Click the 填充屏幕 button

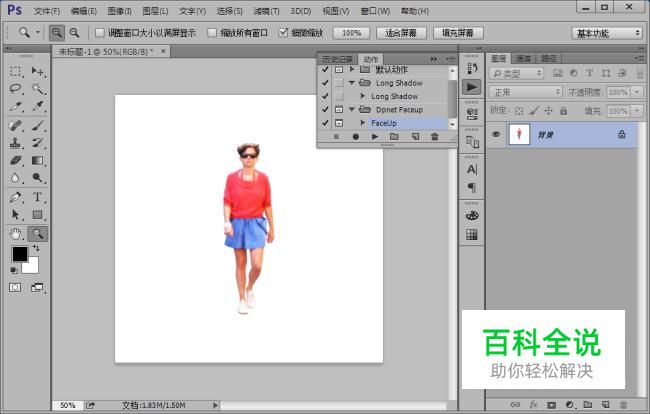pyautogui.click(x=457, y=33)
